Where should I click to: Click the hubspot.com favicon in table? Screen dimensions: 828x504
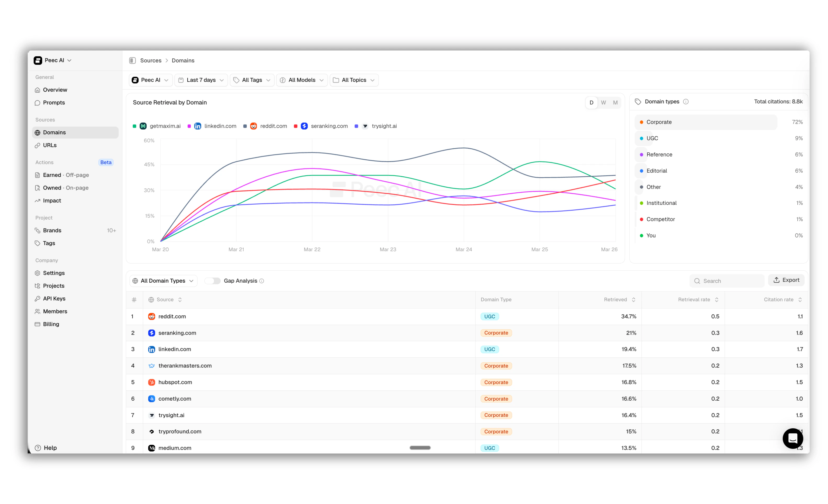pos(152,382)
